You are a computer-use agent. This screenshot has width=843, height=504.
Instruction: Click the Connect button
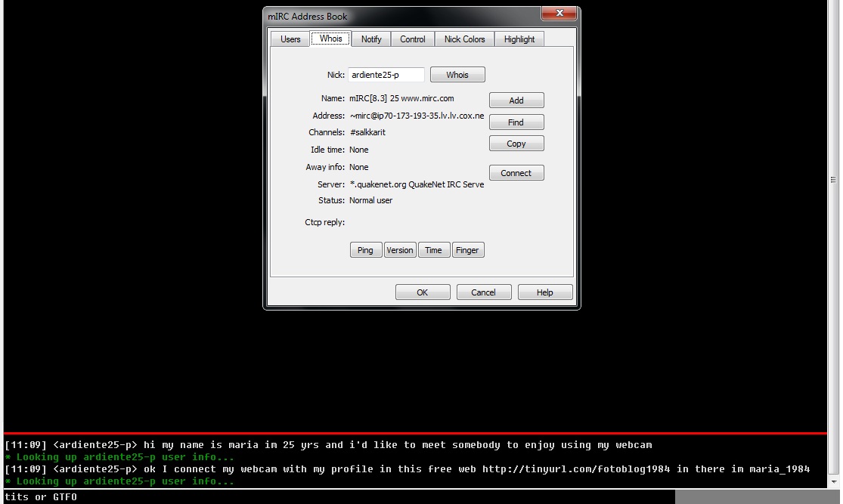coord(516,173)
